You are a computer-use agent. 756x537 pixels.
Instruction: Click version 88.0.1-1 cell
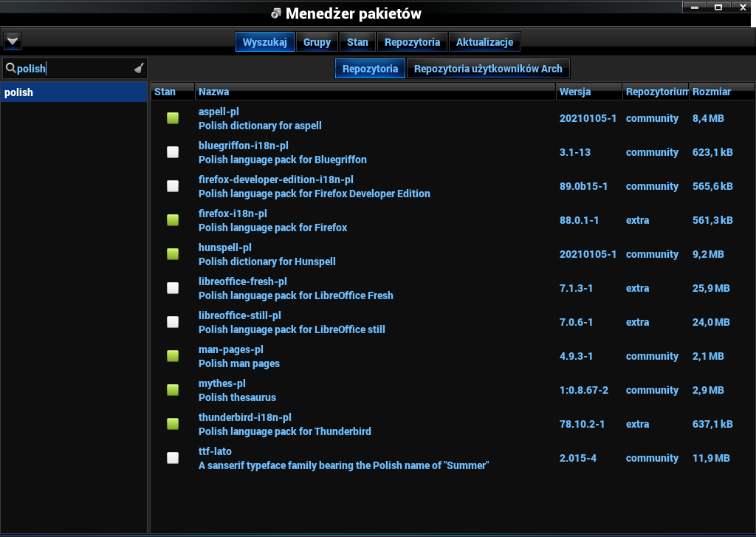click(x=579, y=220)
